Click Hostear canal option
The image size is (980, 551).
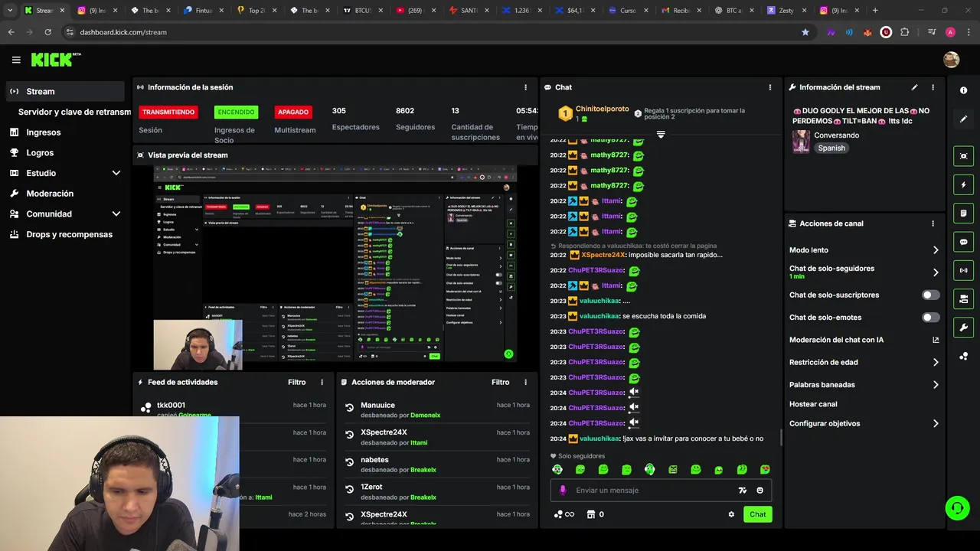[x=813, y=404]
